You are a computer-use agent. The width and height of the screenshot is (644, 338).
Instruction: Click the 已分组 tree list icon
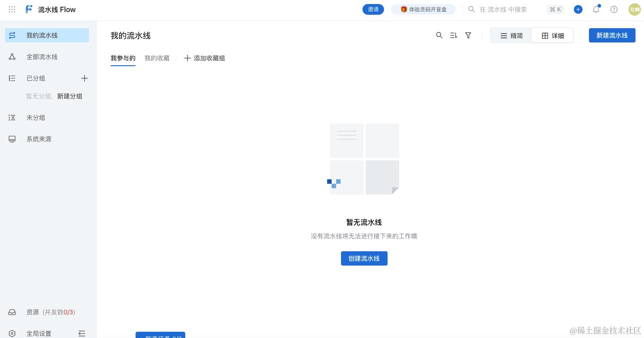pyautogui.click(x=12, y=78)
